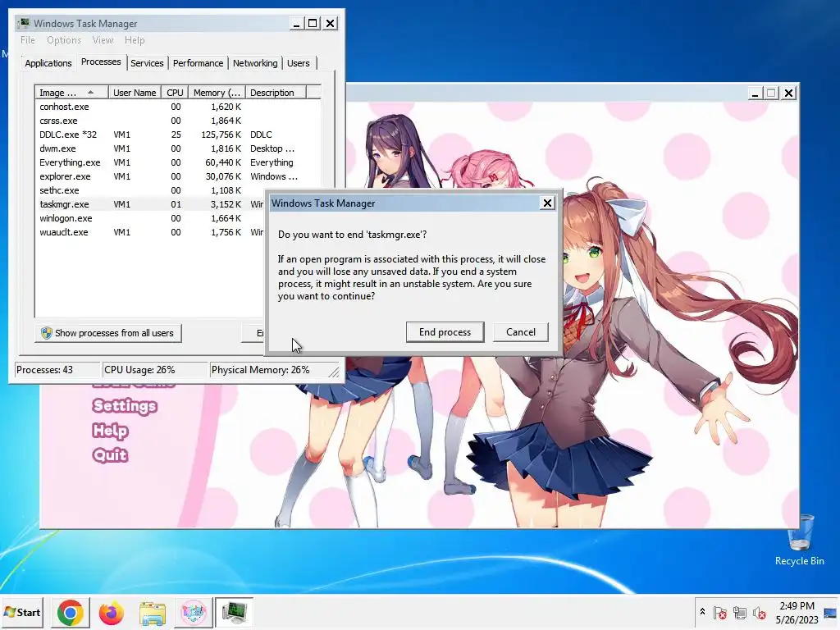Switch to the DDLC taskbar icon
Screen dimensions: 840x630
(x=194, y=612)
